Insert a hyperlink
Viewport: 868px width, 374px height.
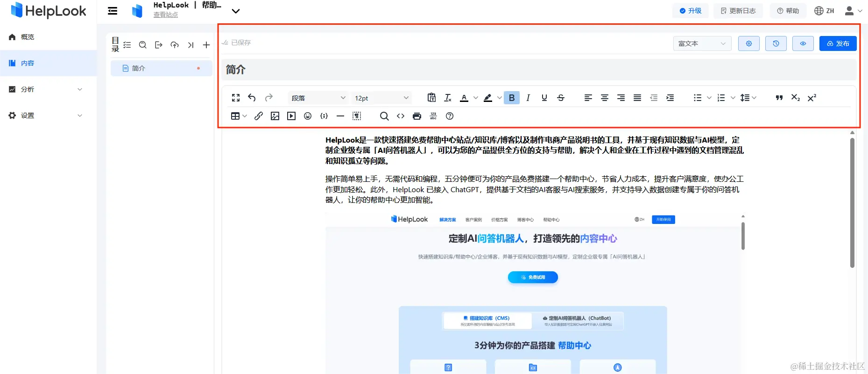[259, 116]
